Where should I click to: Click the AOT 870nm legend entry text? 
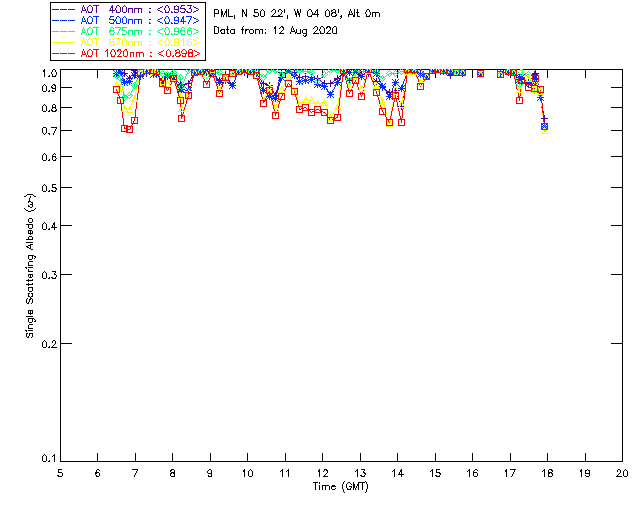point(140,42)
